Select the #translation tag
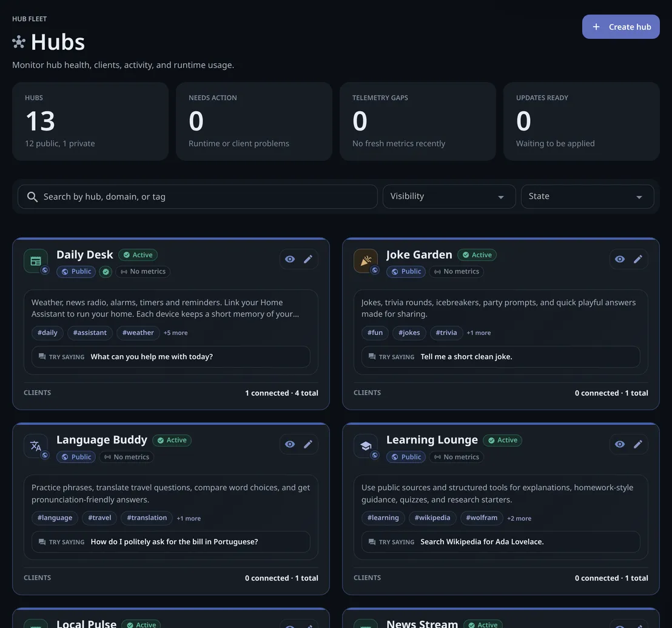This screenshot has height=628, width=672. point(147,518)
